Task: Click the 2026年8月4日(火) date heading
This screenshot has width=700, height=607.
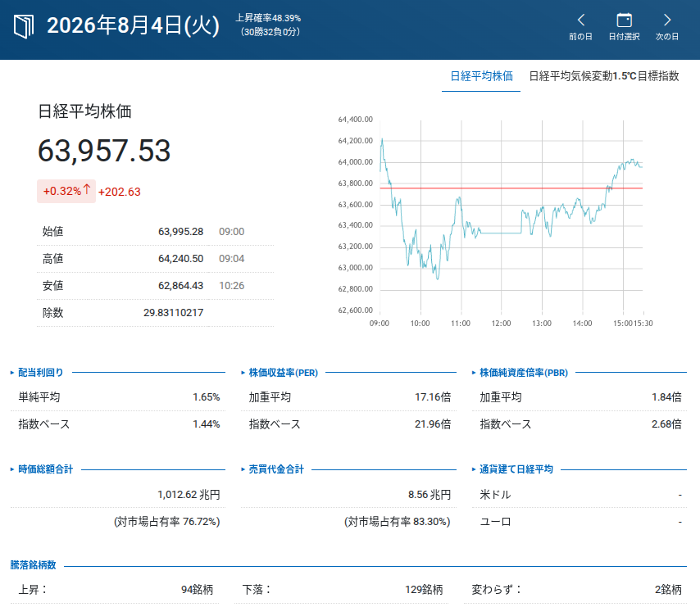Action: pos(133,26)
